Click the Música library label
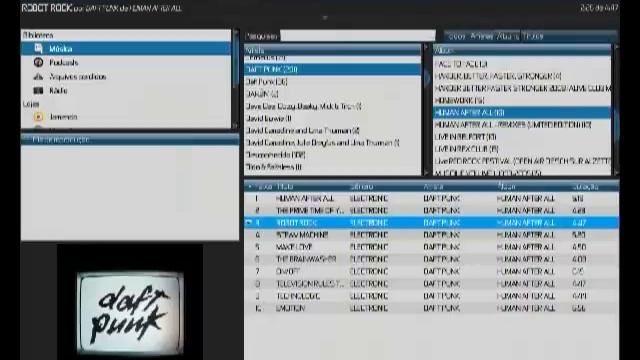640x360 pixels. point(60,49)
